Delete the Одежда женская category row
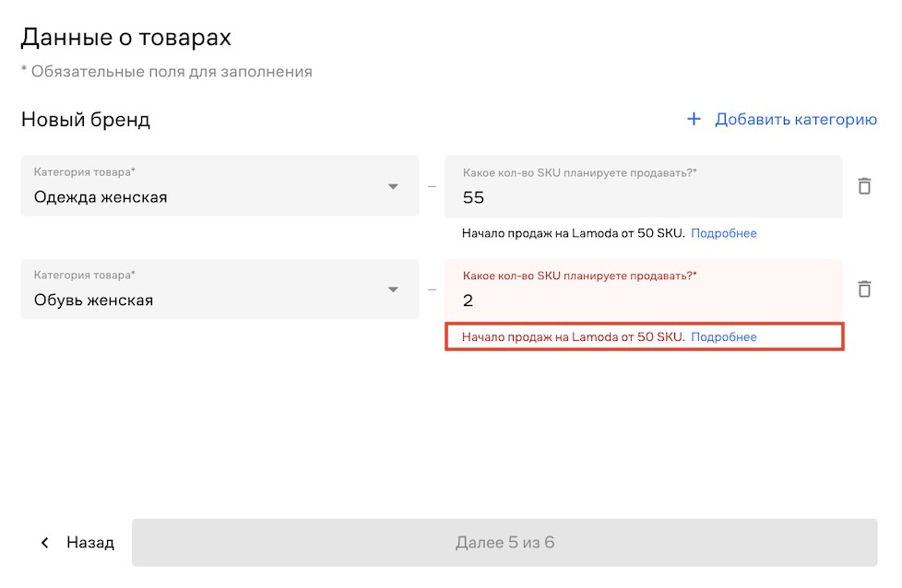This screenshot has height=588, width=902. coord(864,186)
